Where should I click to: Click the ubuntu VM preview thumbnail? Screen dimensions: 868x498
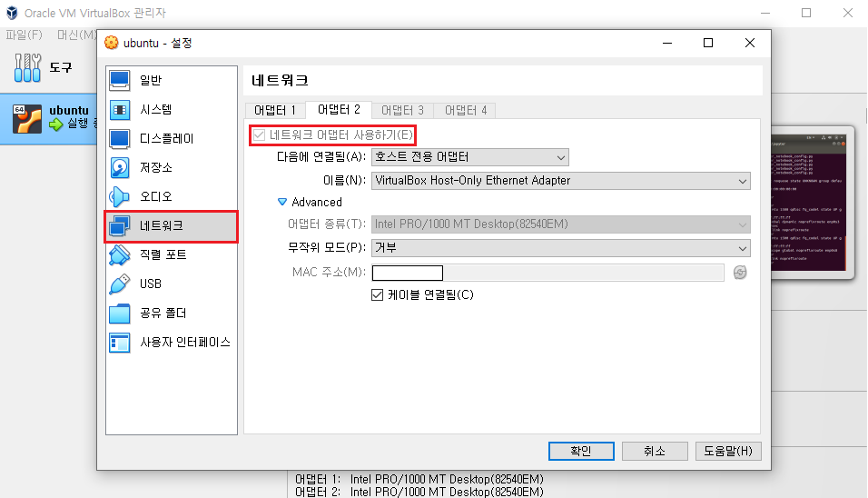pyautogui.click(x=809, y=203)
